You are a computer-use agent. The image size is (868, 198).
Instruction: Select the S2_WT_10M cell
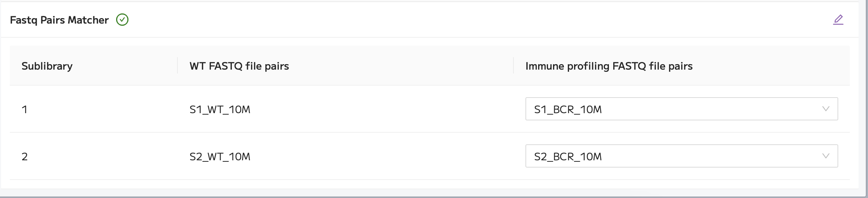pos(220,156)
